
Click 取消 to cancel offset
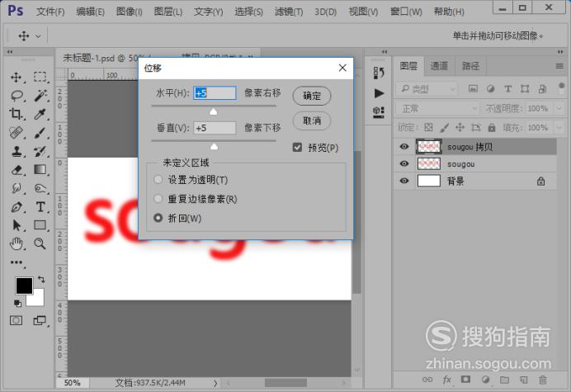pos(312,120)
